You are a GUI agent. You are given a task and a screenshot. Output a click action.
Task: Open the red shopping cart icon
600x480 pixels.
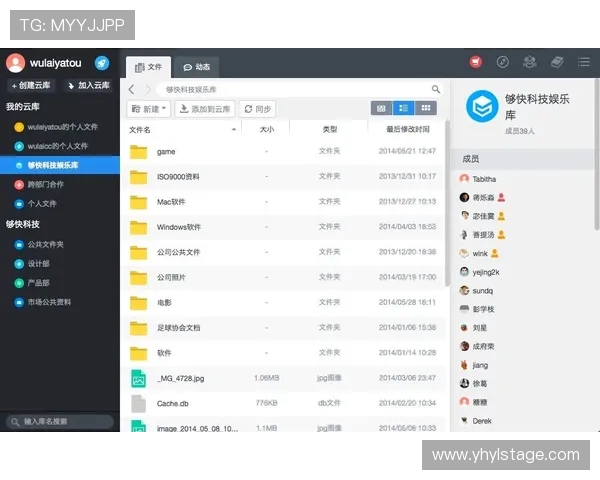[476, 62]
